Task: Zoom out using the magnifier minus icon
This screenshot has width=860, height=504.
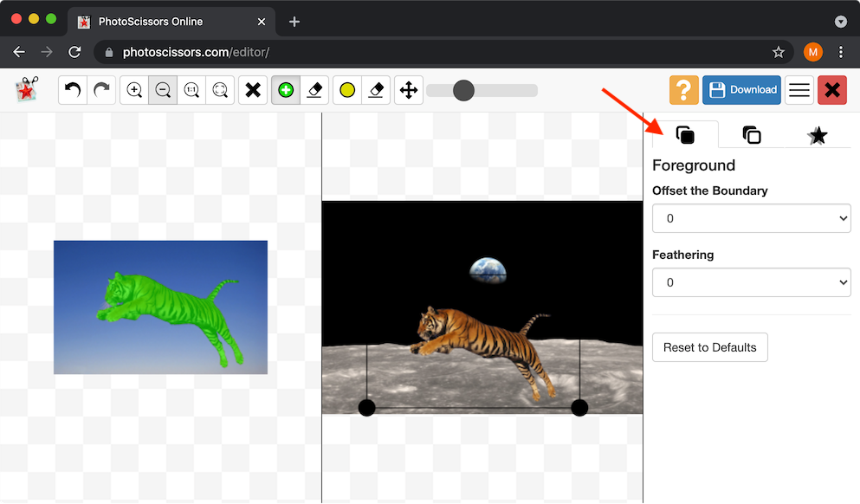Action: pos(163,89)
